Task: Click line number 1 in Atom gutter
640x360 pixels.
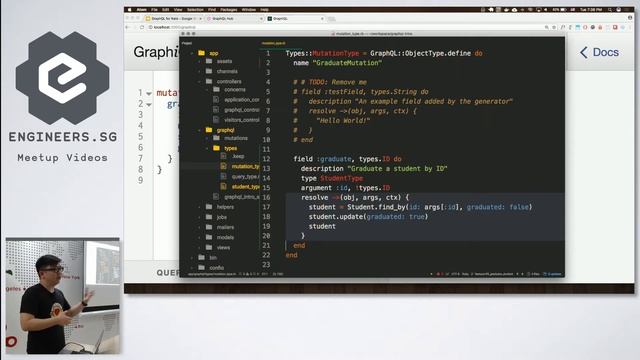Action: tap(268, 53)
